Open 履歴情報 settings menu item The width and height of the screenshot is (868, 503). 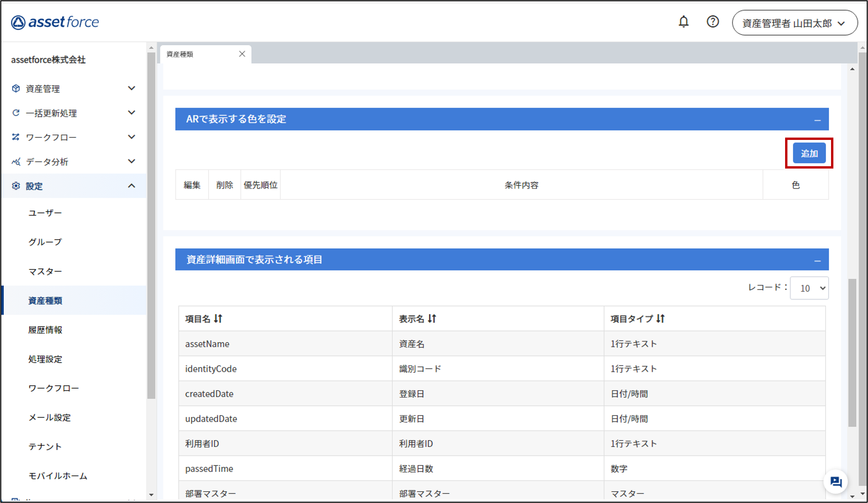click(x=45, y=330)
